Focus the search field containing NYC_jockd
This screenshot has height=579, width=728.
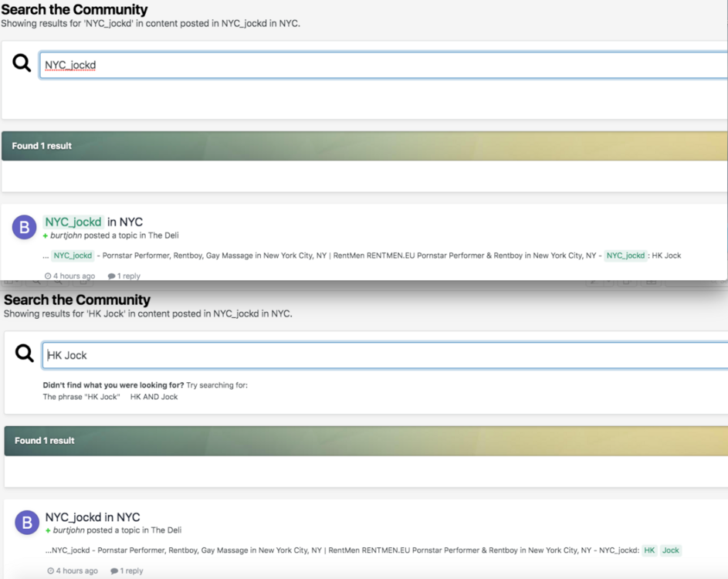382,65
